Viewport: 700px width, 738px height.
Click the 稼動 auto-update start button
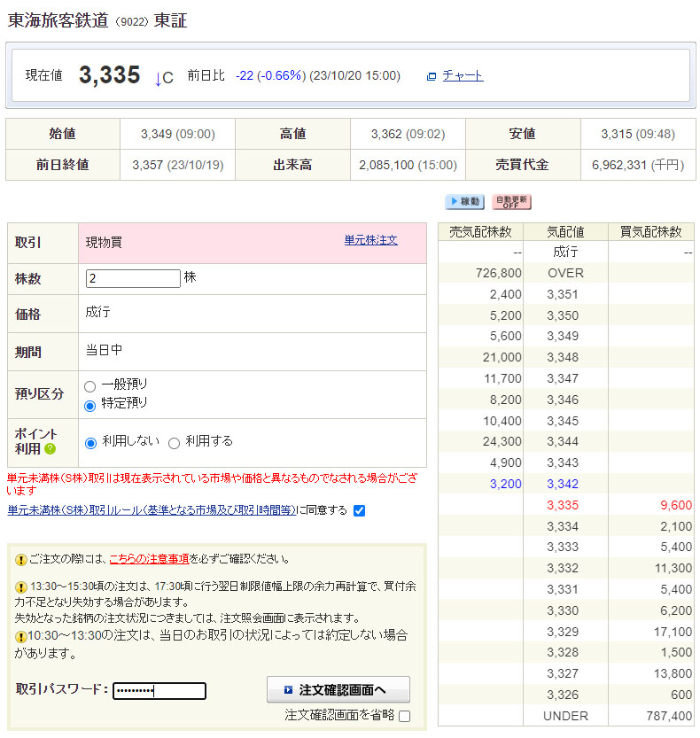464,202
